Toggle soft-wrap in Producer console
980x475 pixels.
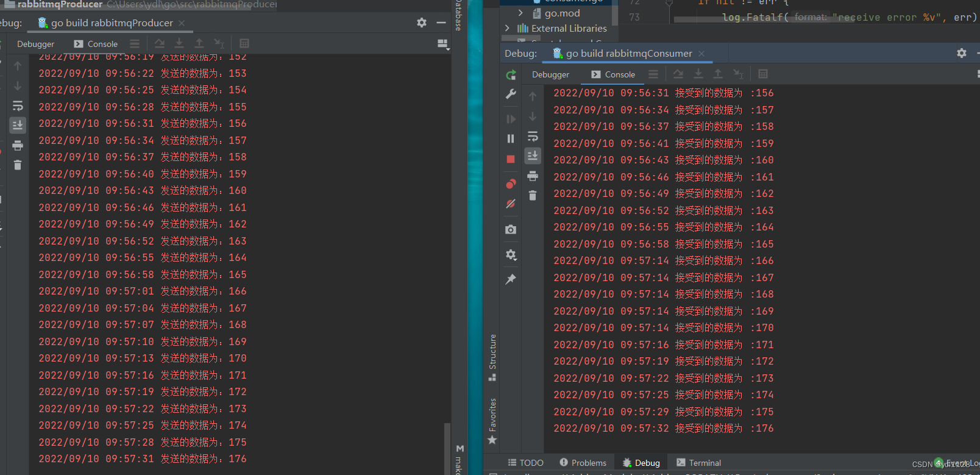point(18,105)
